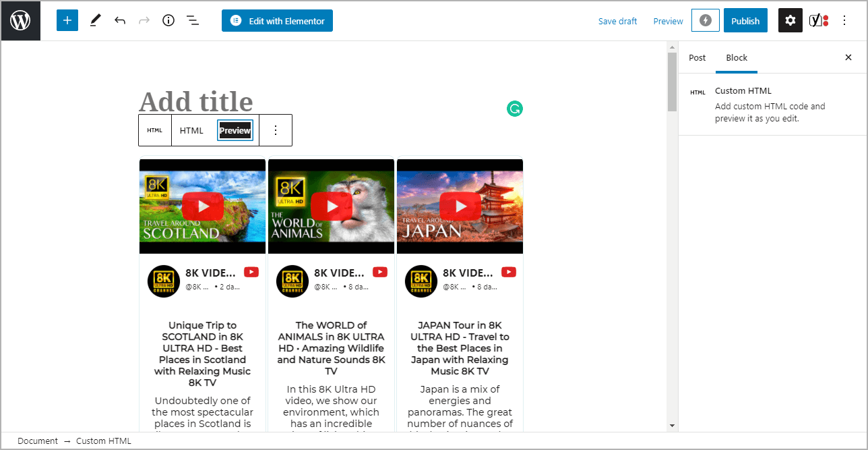This screenshot has width=868, height=450.
Task: Switch to the Block tab
Action: coord(737,57)
